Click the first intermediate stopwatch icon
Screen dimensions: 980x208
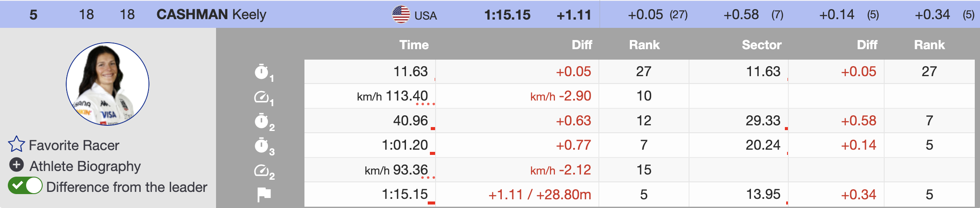pyautogui.click(x=262, y=72)
